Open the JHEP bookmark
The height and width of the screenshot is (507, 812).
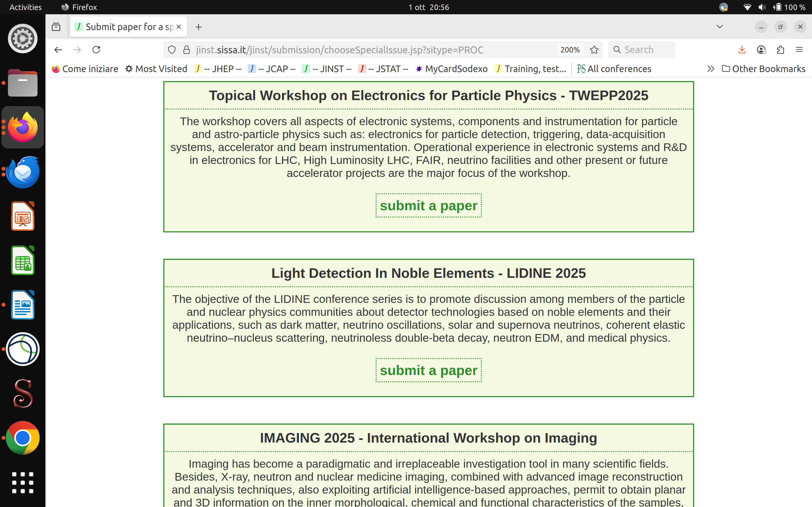(x=218, y=69)
